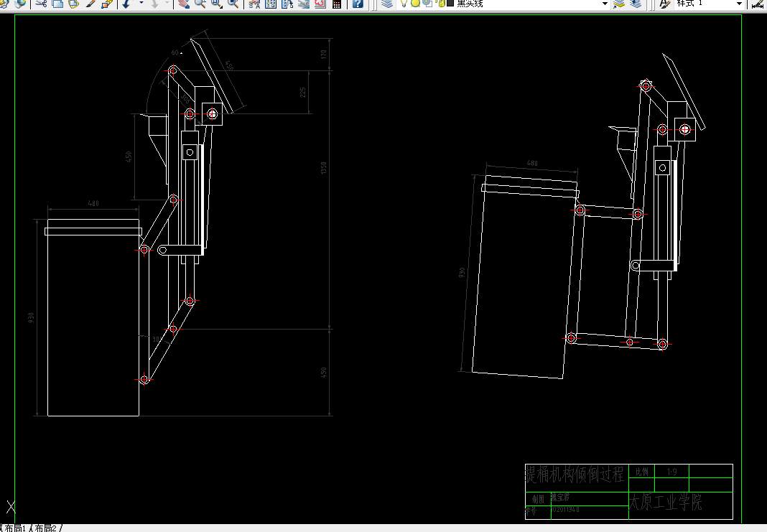
Task: Click the Copy icon in toolbar
Action: click(57, 4)
